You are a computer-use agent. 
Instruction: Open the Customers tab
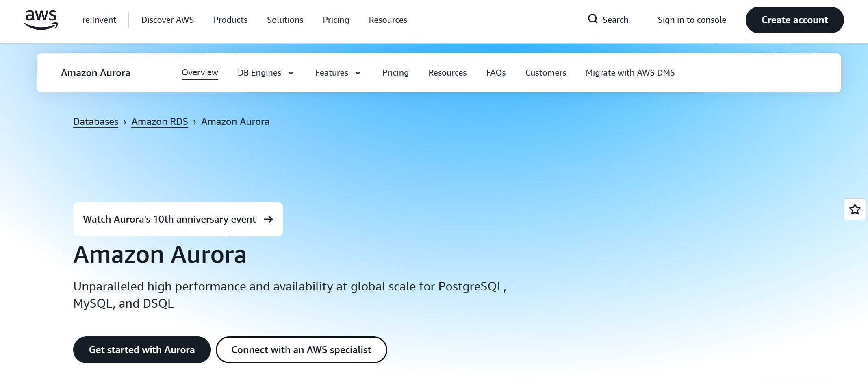[x=545, y=73]
